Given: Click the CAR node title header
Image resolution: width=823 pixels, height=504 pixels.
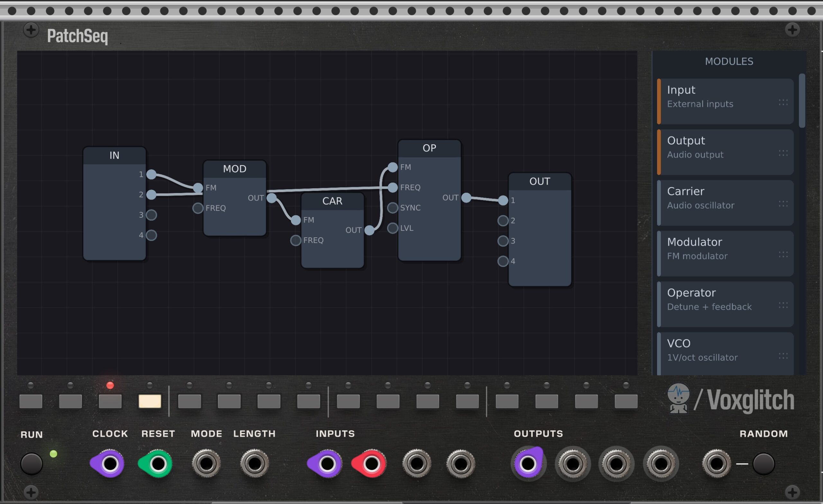Looking at the screenshot, I should pos(332,201).
